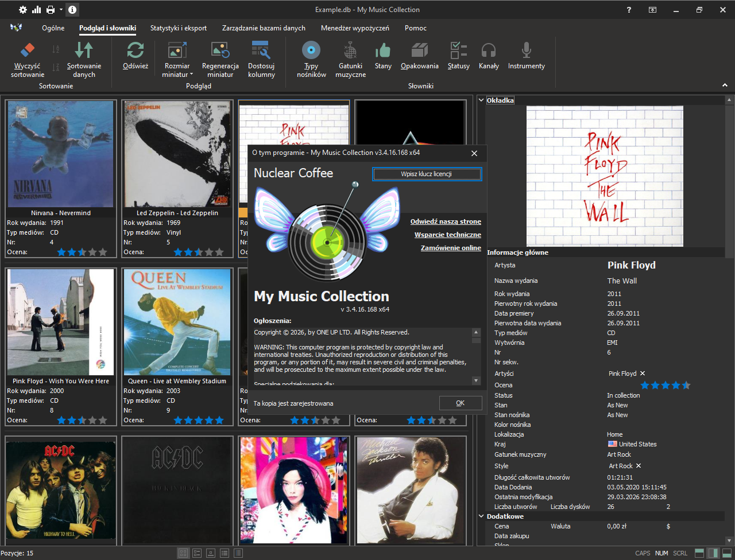This screenshot has height=560, width=735.
Task: Click the ascending A-Z sort icon
Action: click(x=56, y=49)
